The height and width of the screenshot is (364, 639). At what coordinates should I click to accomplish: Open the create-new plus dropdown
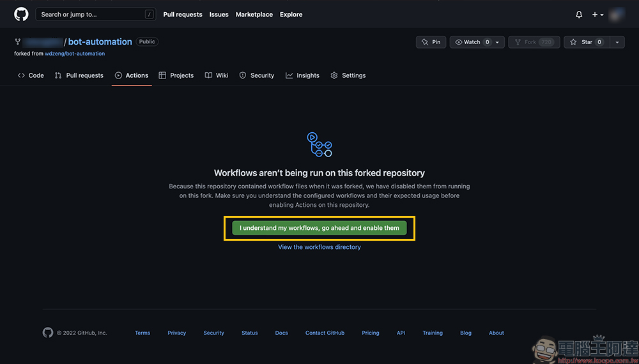pyautogui.click(x=597, y=14)
